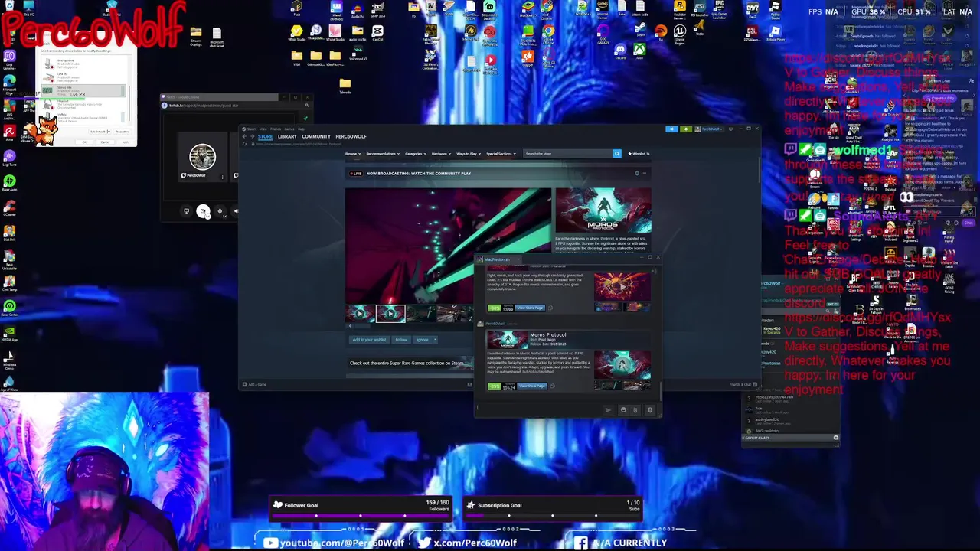Screen dimensions: 980x551
Task: Open Razer Axon desktop shortcut
Action: tap(9, 183)
